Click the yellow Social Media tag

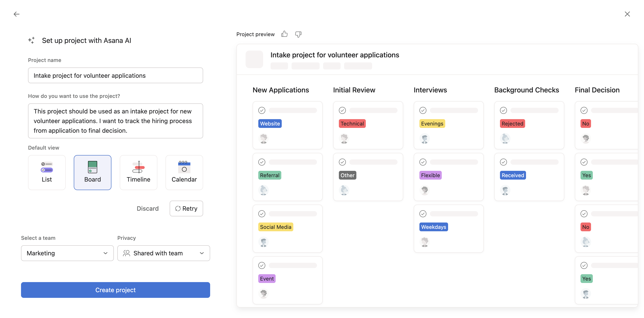point(276,227)
